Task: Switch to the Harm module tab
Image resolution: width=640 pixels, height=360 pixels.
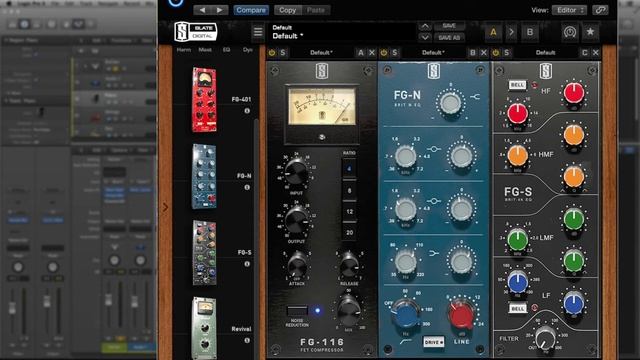Action: click(184, 50)
